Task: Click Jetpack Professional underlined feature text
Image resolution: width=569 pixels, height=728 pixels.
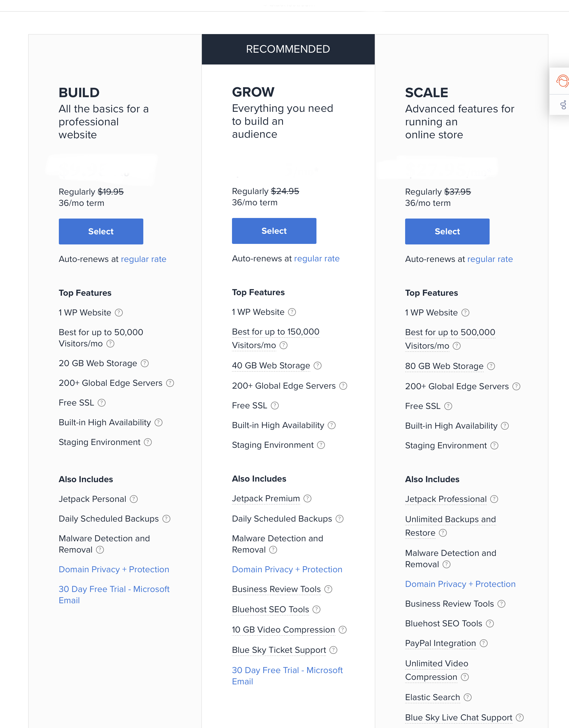Action: click(x=446, y=499)
